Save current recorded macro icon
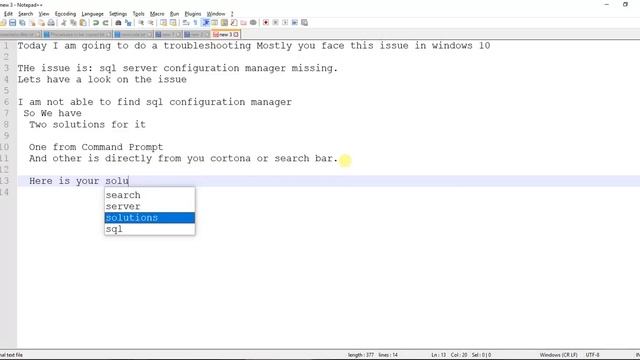Screen dimensions: 640x360 coord(304,22)
